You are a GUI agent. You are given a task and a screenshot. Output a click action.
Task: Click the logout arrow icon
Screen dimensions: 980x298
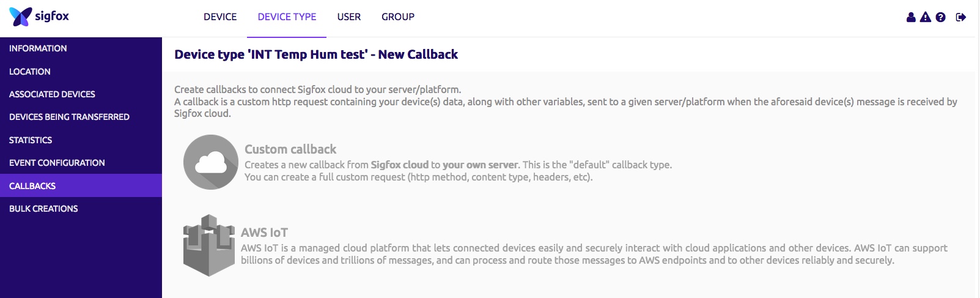(961, 17)
